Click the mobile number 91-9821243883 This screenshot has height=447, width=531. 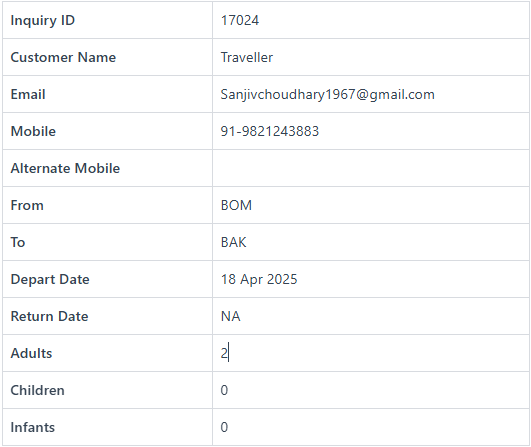[x=270, y=131]
